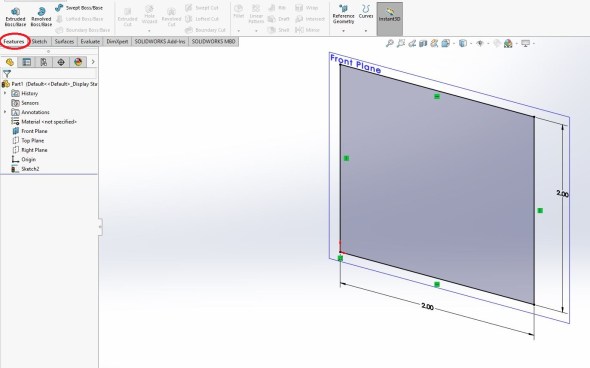The image size is (590, 368).
Task: Choose Swept Boss/Base tool
Action: pos(79,8)
